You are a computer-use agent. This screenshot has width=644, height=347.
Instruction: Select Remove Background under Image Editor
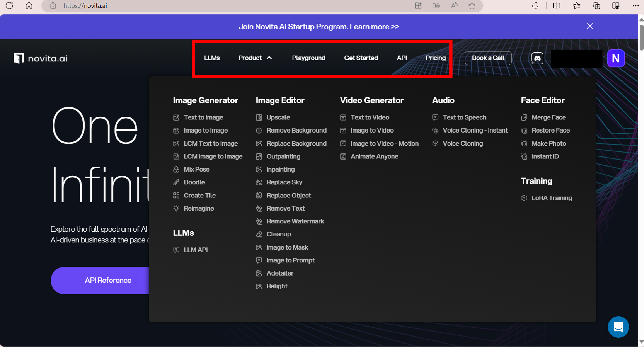tap(296, 130)
